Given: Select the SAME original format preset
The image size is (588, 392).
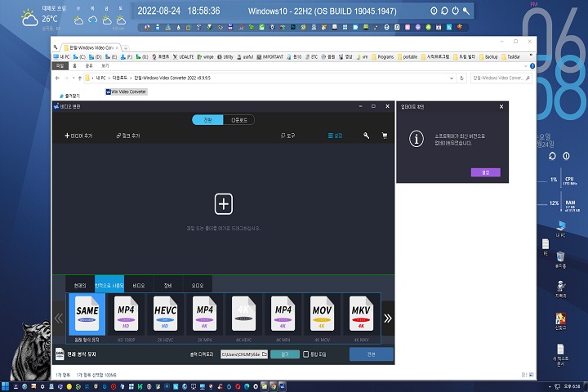Looking at the screenshot, I should coord(87,314).
